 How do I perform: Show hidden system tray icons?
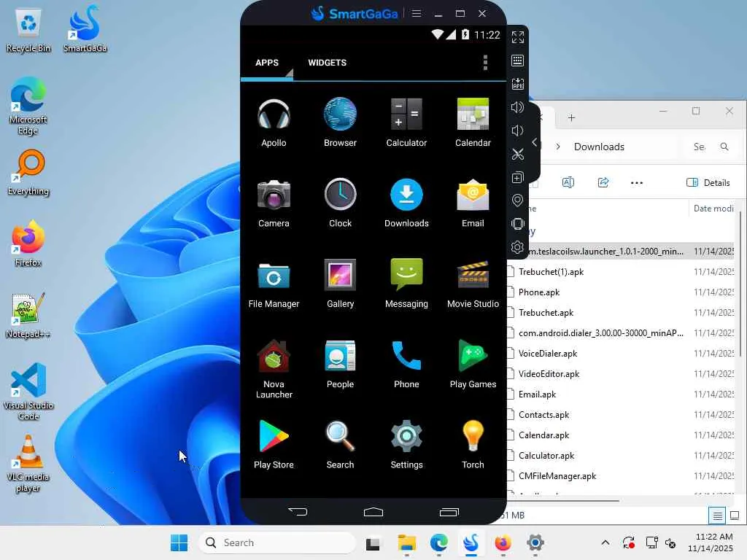(x=605, y=542)
